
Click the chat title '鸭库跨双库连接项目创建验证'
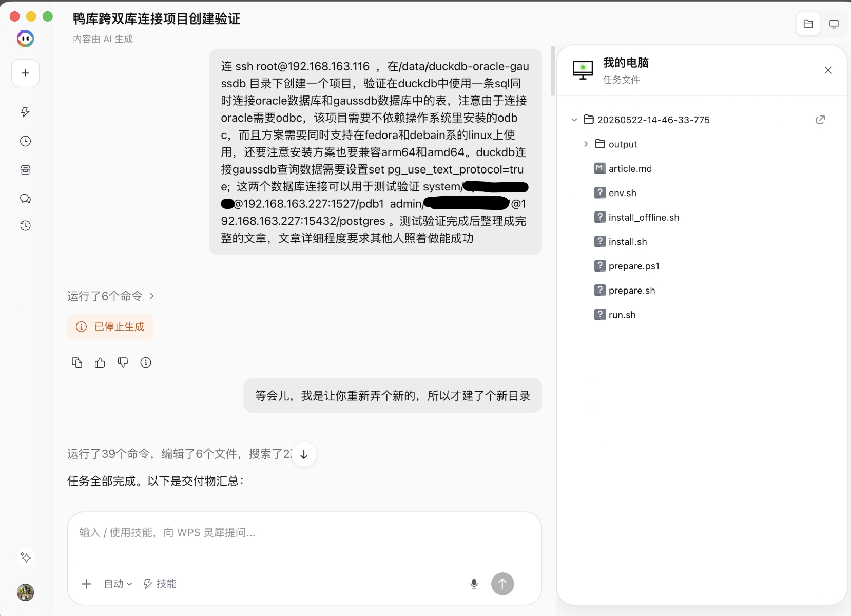(x=157, y=19)
